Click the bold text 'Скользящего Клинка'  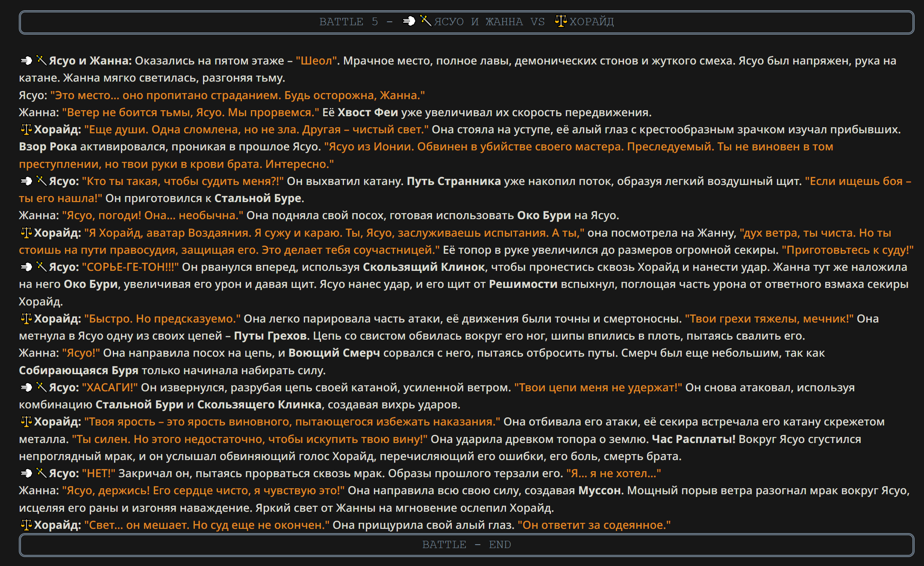coord(259,405)
